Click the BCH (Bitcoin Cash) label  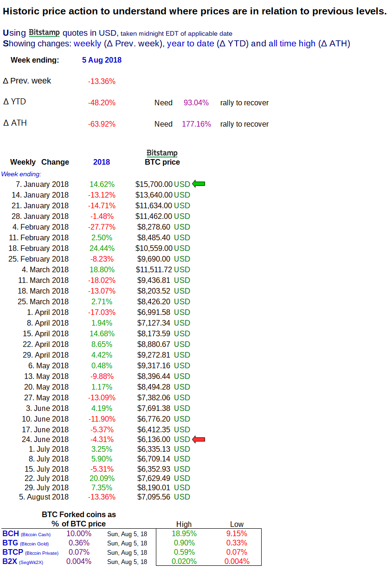tap(26, 534)
